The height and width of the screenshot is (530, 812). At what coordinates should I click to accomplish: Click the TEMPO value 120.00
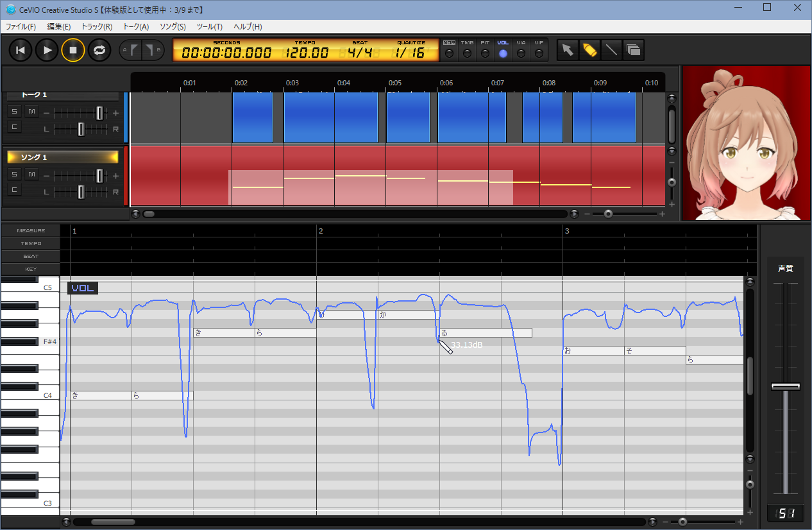point(307,53)
